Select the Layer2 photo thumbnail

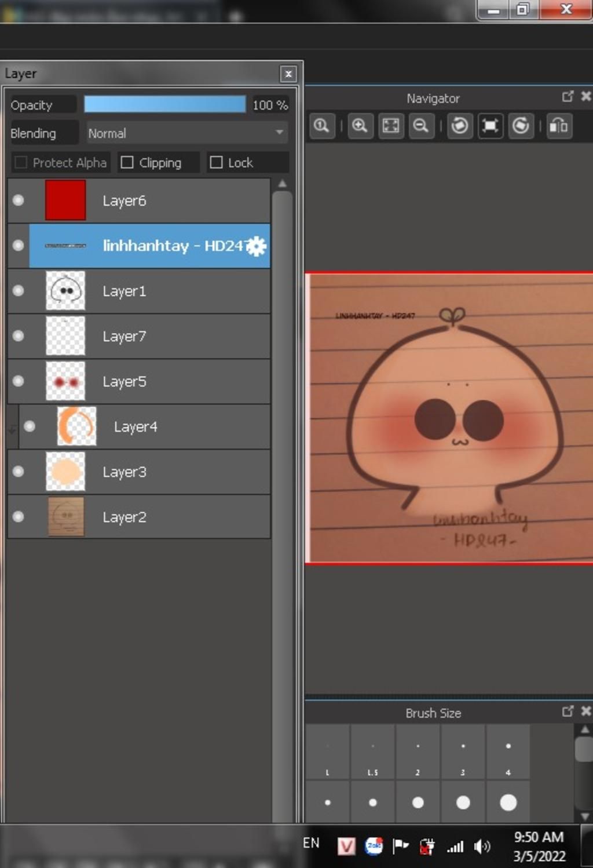pos(65,516)
